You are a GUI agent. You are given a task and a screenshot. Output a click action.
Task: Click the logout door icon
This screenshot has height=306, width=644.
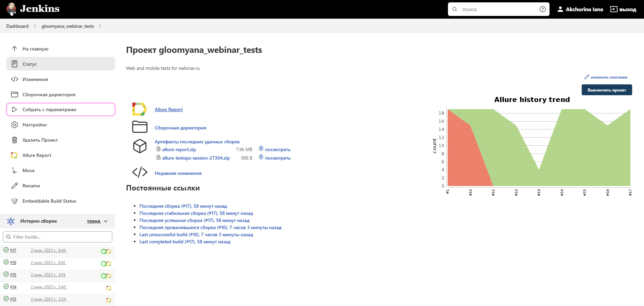point(614,9)
